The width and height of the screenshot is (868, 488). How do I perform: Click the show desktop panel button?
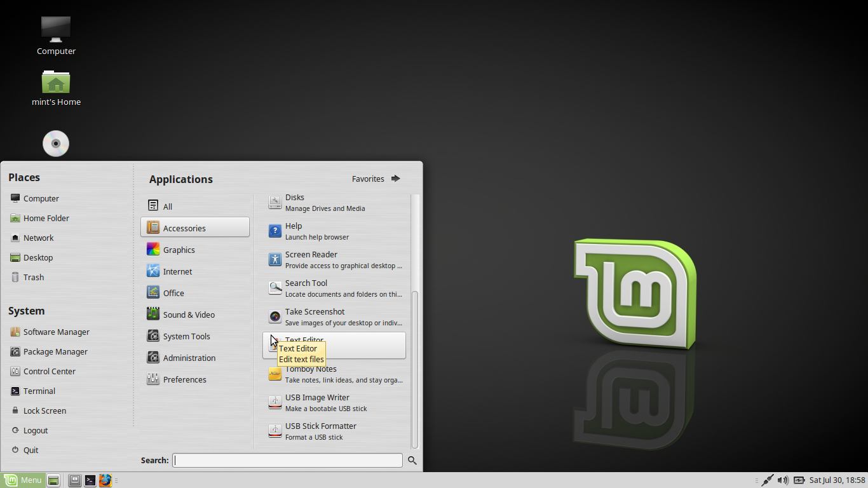point(53,480)
